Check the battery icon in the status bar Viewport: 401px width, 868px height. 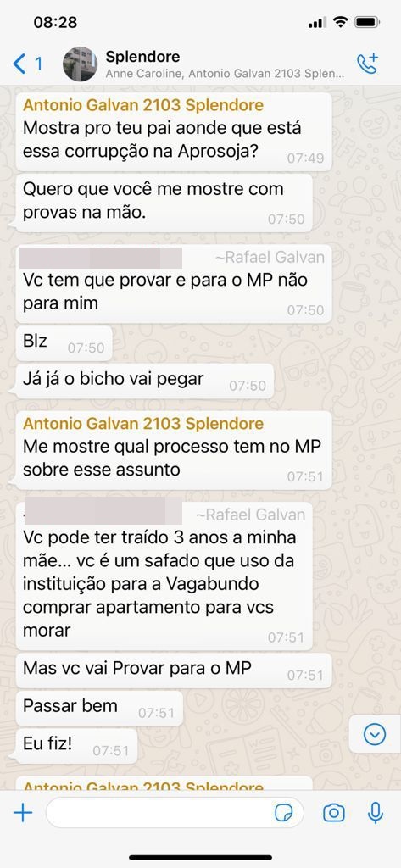(x=366, y=22)
